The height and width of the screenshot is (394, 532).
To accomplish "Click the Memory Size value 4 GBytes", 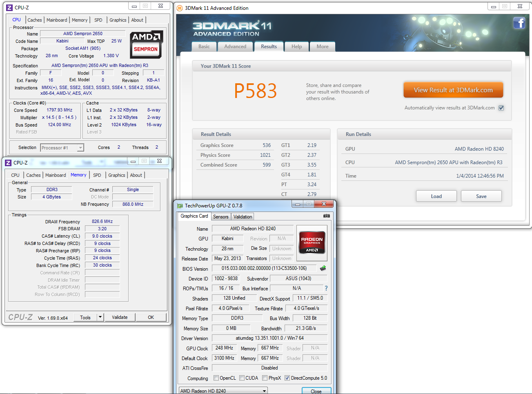I will [51, 197].
